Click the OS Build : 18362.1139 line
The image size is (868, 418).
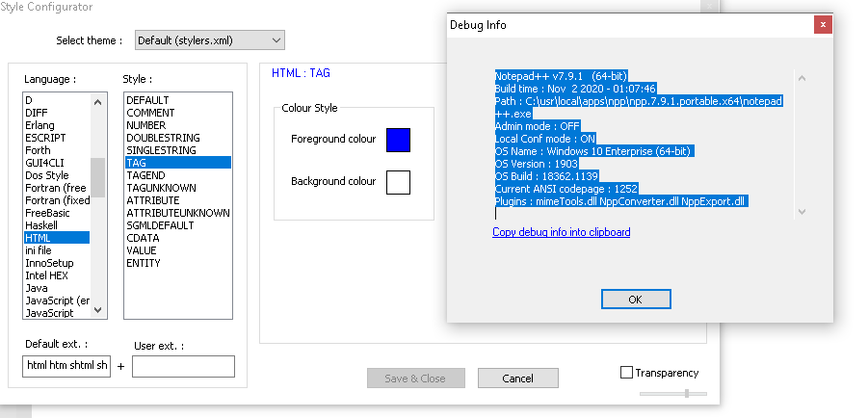pyautogui.click(x=547, y=176)
